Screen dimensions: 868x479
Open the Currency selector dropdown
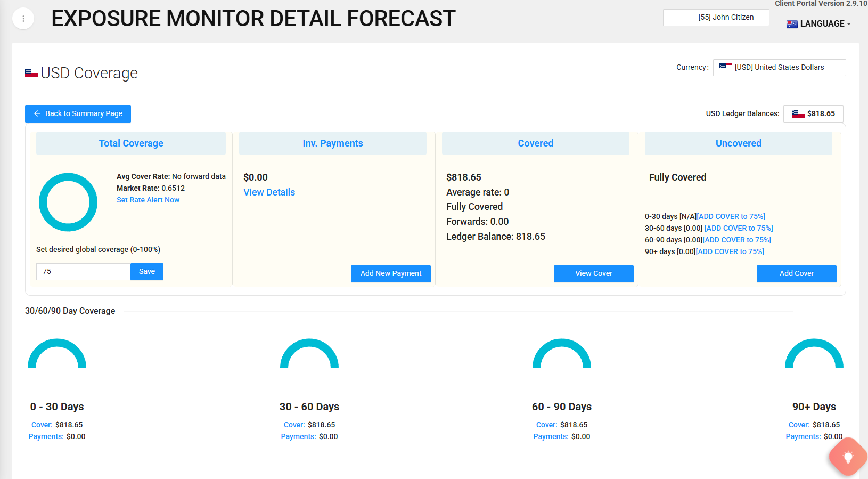(x=779, y=68)
